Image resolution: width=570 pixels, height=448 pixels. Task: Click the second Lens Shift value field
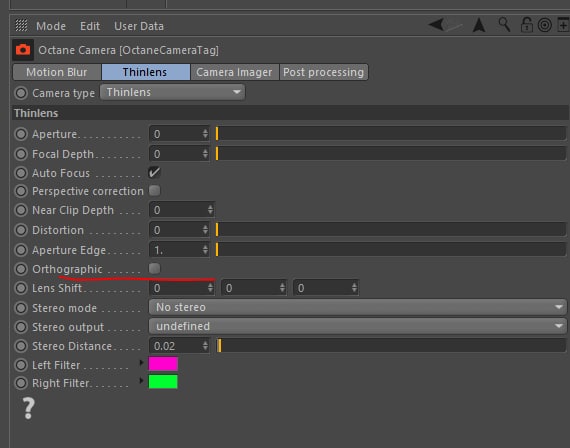pos(254,288)
